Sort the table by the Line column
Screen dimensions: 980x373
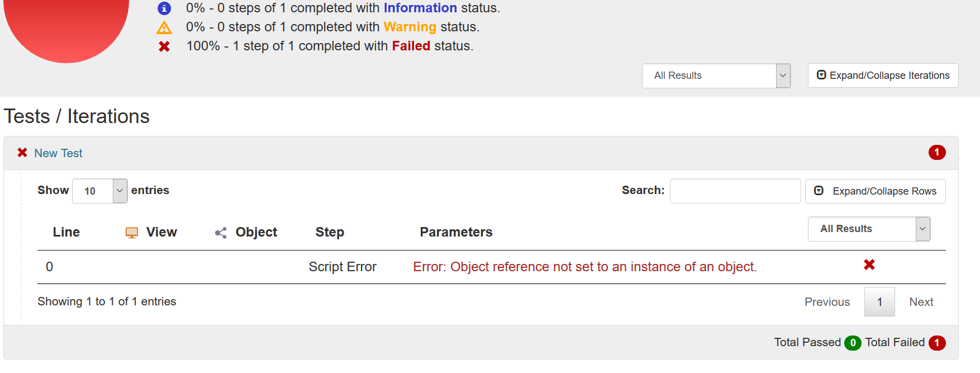[66, 232]
